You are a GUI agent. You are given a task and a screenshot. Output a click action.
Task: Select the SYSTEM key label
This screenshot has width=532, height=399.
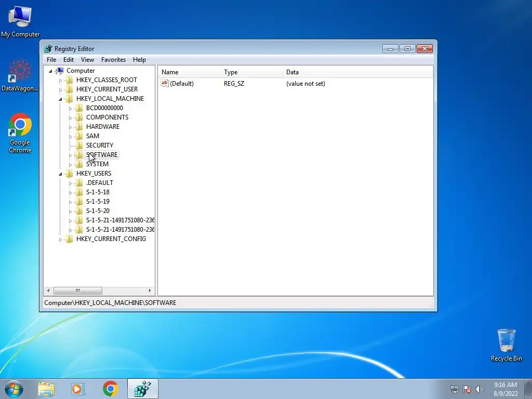[97, 164]
